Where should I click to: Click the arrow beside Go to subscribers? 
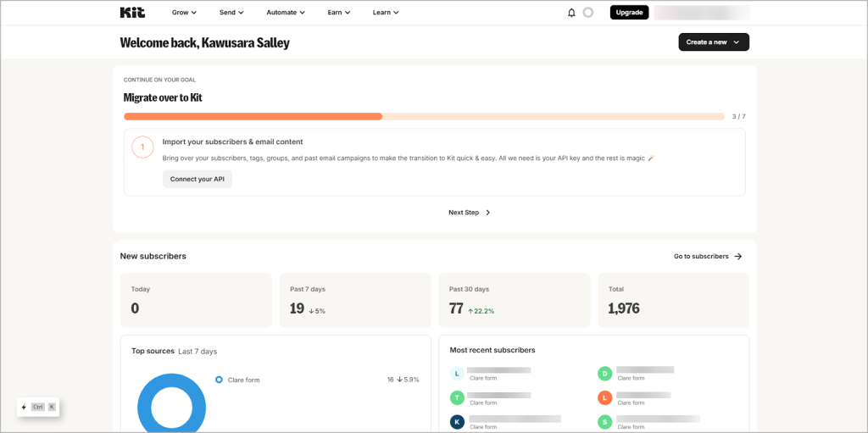(x=738, y=256)
